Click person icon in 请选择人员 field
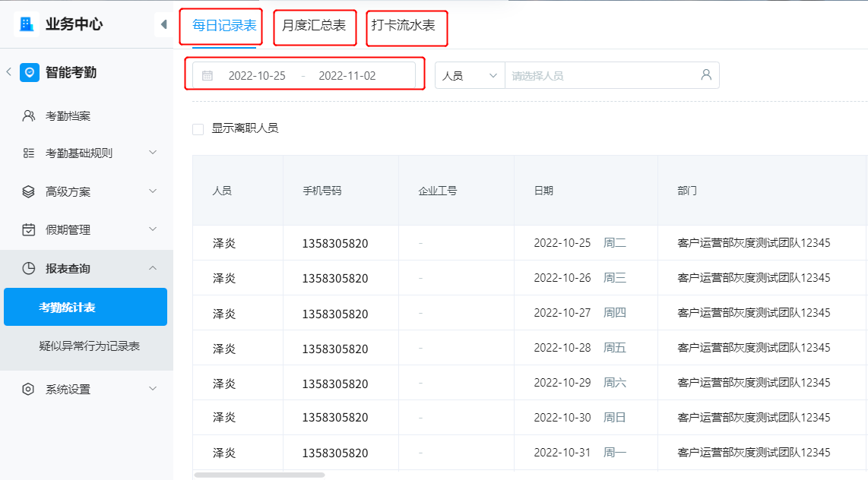The width and height of the screenshot is (868, 480). click(x=706, y=74)
